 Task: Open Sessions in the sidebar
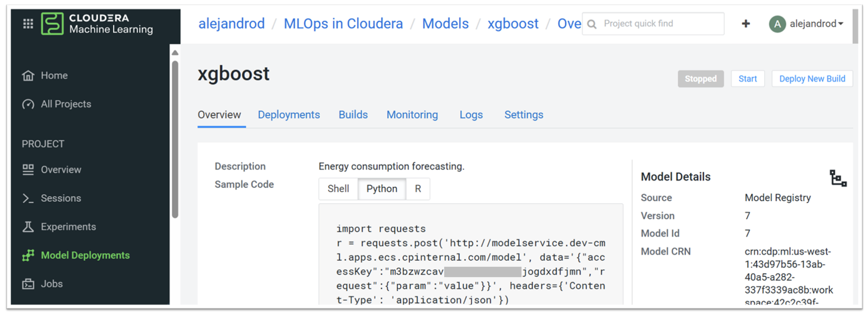61,198
